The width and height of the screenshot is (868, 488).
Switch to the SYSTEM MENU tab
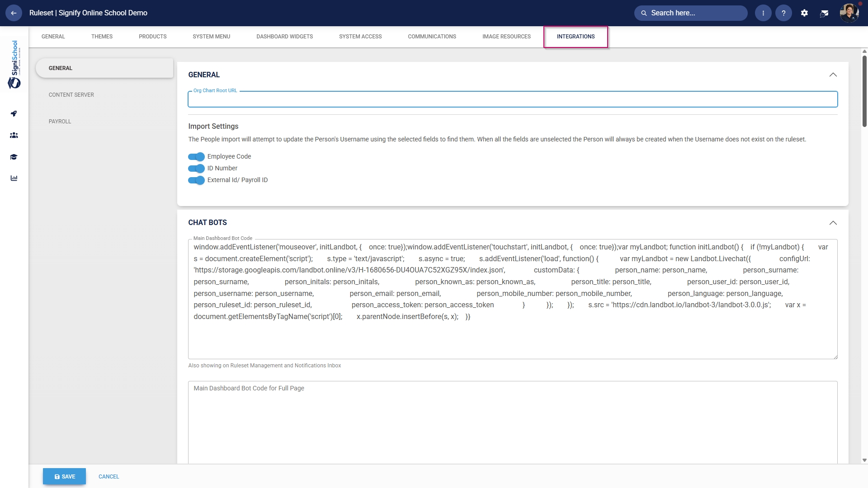[212, 37]
